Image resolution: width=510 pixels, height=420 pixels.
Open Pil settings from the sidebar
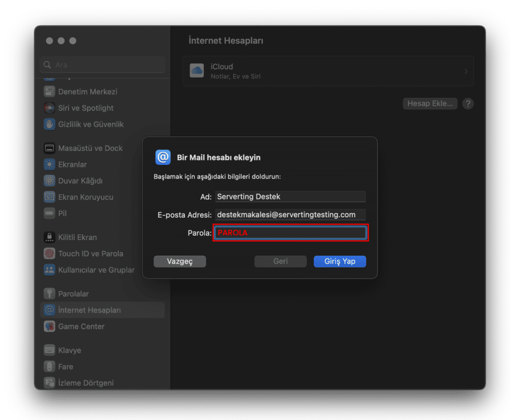[49, 213]
